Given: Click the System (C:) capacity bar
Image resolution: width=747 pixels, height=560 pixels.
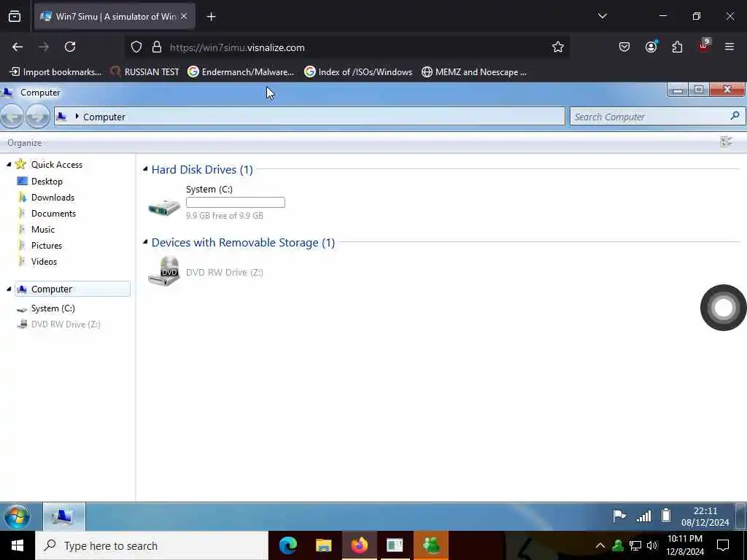Looking at the screenshot, I should (x=236, y=203).
